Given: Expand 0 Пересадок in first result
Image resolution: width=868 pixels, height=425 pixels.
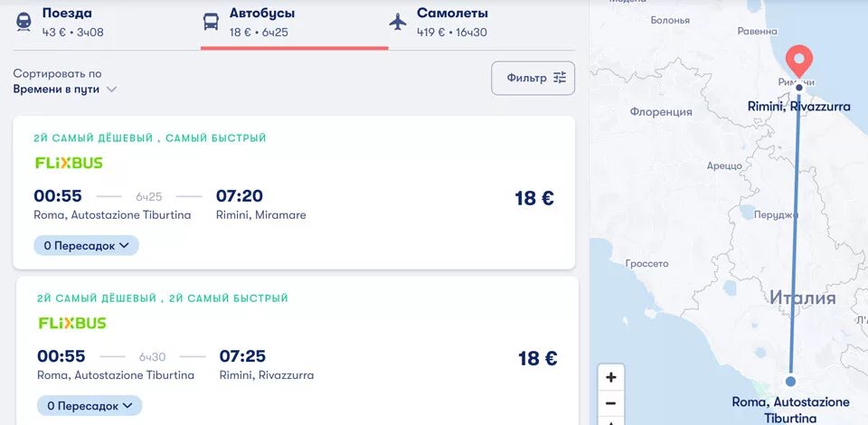Looking at the screenshot, I should point(86,245).
